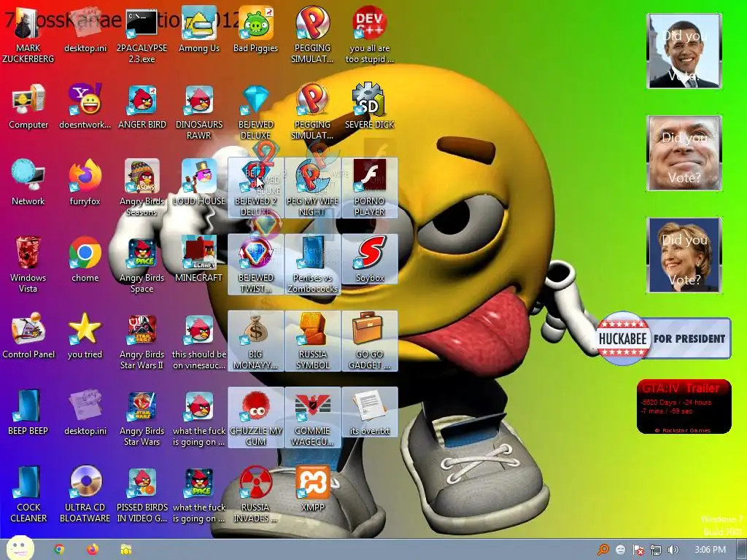Launch the MINECRAFT shortcut
Screen dimensions: 747x560
[198, 260]
